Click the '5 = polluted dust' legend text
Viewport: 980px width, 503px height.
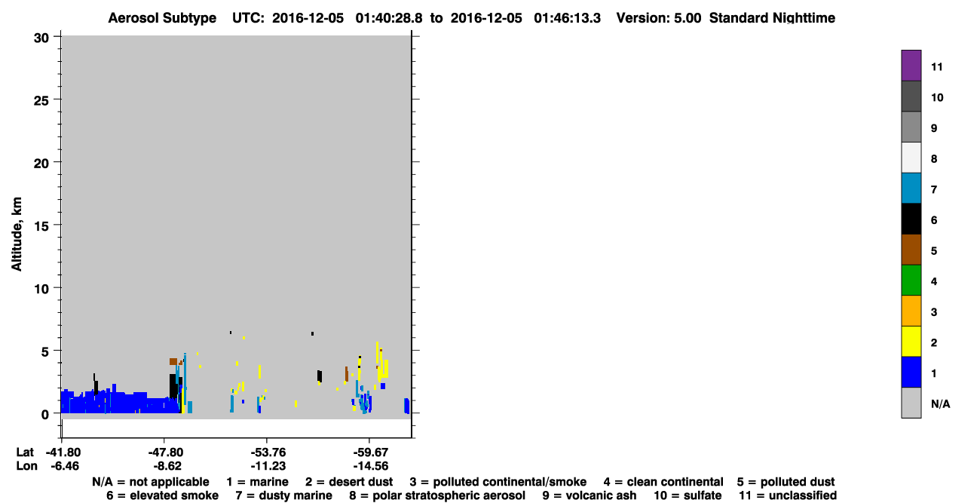tap(786, 482)
